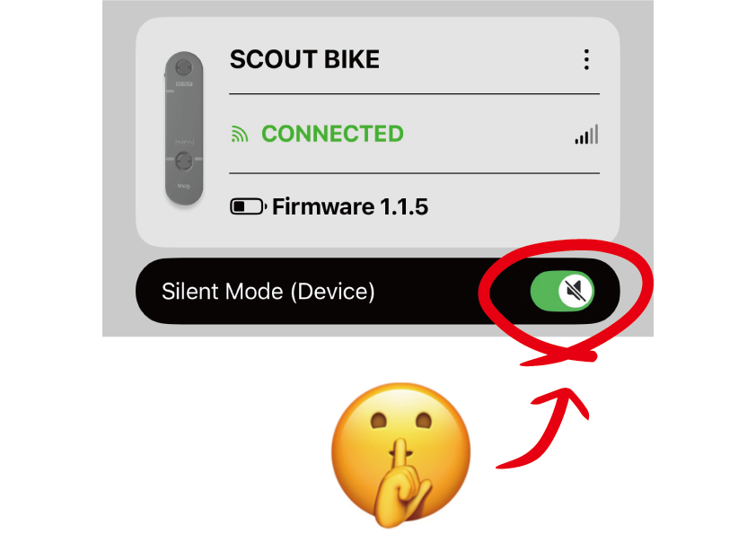The image size is (756, 534).
Task: Tap the green area of Silent Mode switch
Action: coord(544,291)
